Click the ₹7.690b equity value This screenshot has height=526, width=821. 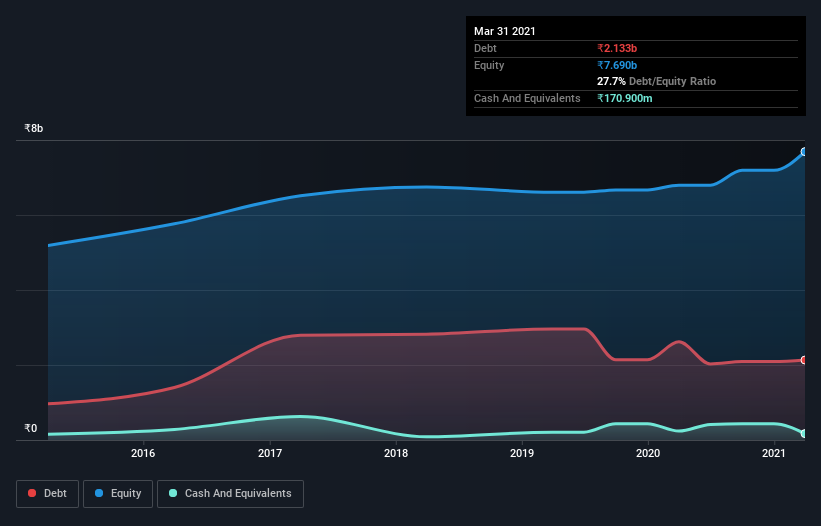click(x=617, y=65)
